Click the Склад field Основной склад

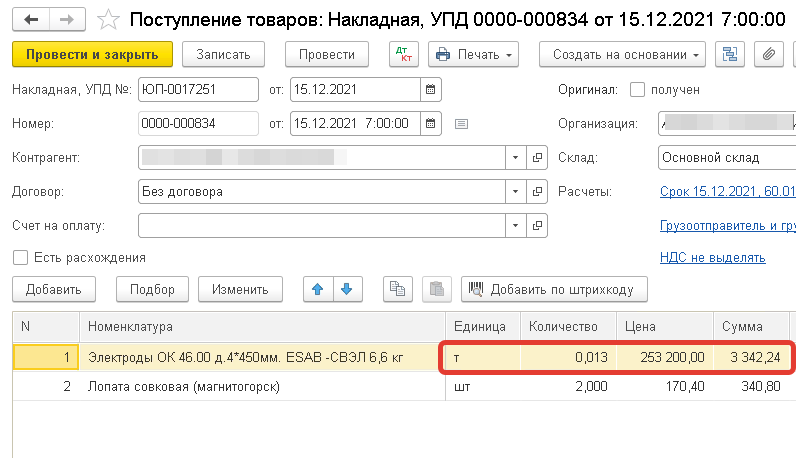coord(727,157)
